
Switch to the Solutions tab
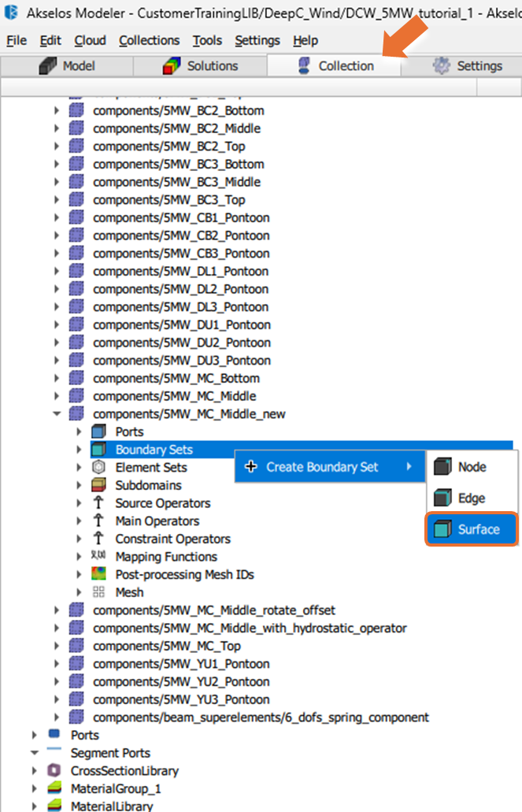[x=201, y=66]
